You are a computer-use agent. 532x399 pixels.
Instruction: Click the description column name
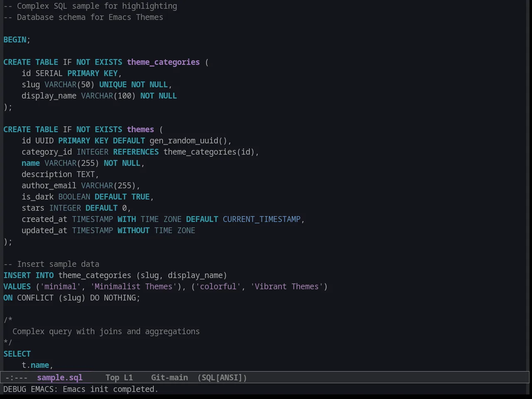tap(47, 174)
